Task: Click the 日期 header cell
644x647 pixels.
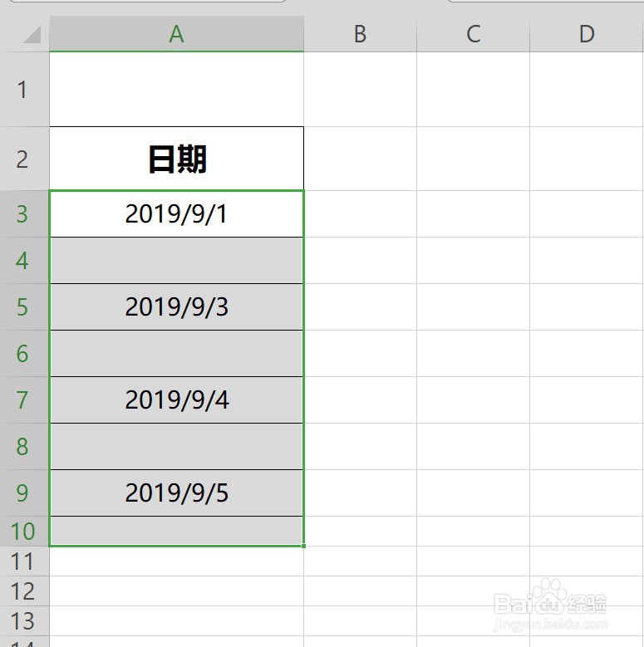Action: pyautogui.click(x=177, y=159)
